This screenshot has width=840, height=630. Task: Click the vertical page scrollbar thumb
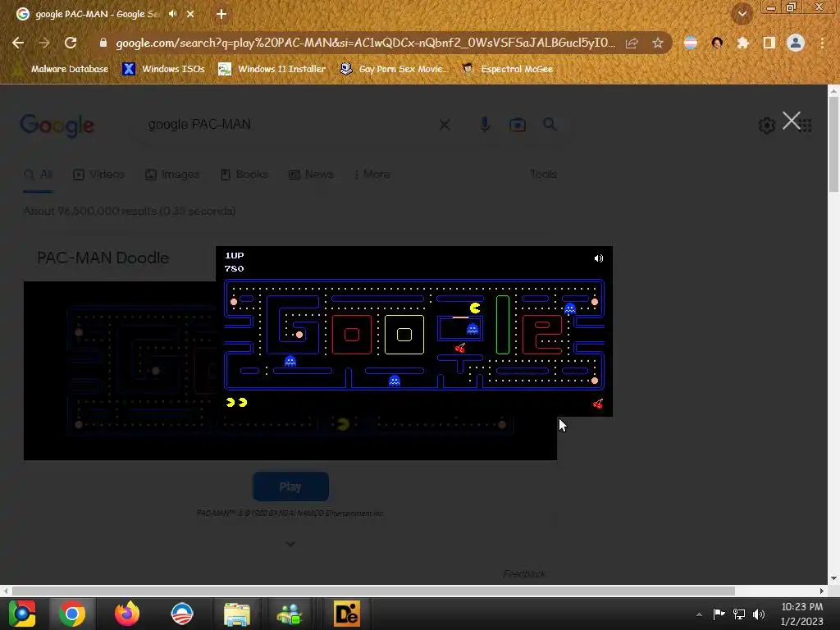(833, 144)
